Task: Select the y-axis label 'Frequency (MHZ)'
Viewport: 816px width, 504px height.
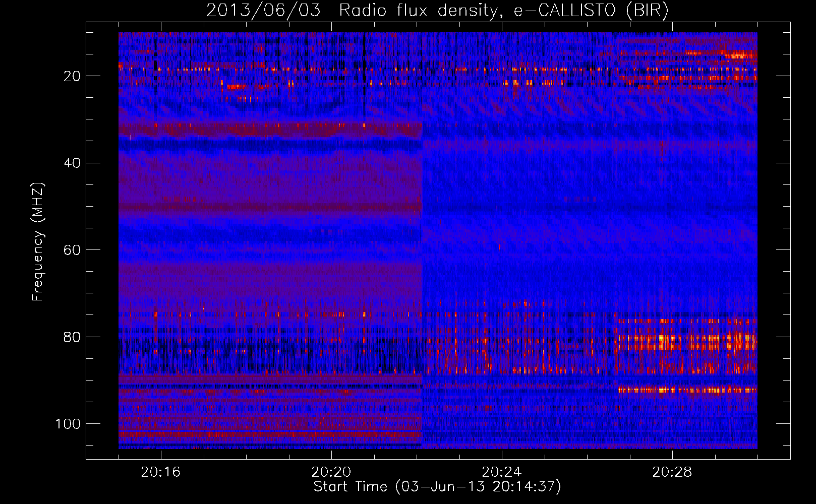Action: (x=38, y=242)
